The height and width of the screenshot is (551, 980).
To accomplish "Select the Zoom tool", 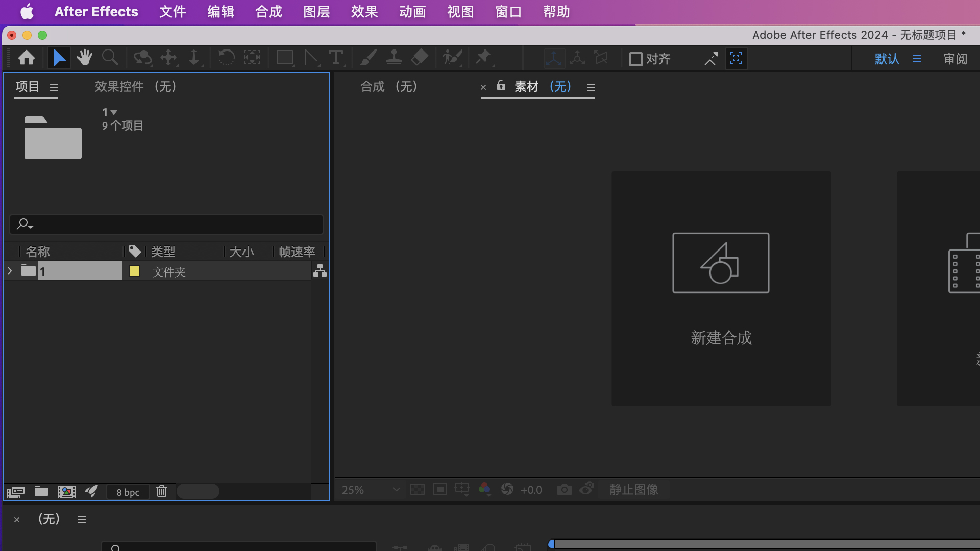I will [x=110, y=58].
